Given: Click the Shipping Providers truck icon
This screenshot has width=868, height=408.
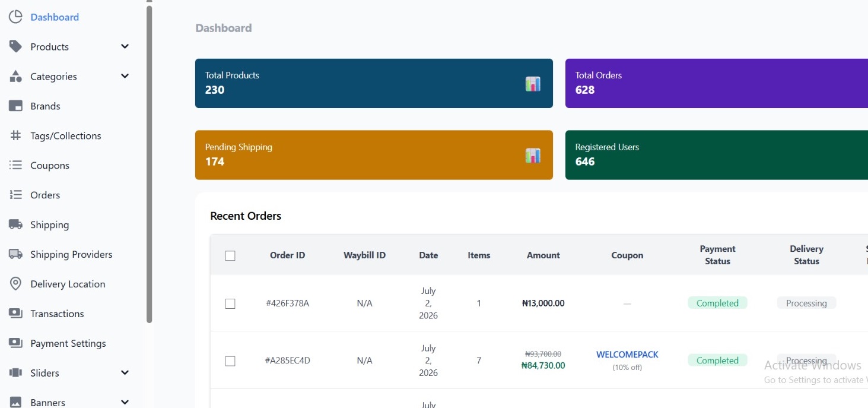Looking at the screenshot, I should click(x=15, y=254).
